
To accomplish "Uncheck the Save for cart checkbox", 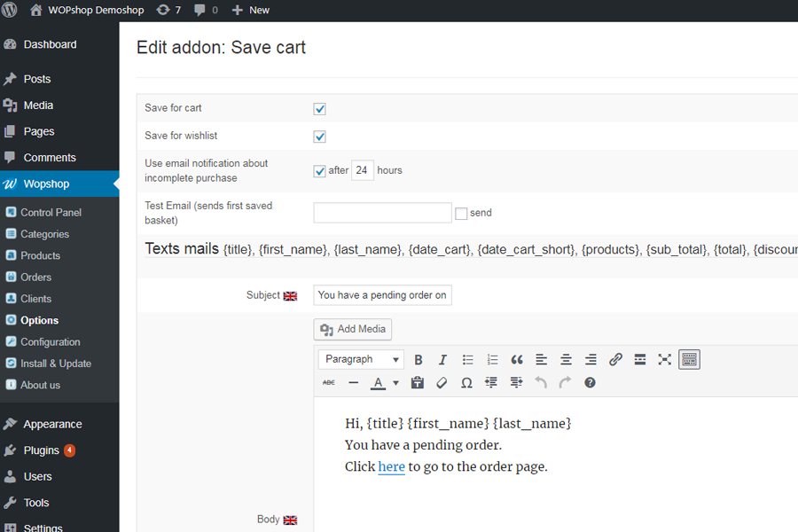I will click(320, 109).
